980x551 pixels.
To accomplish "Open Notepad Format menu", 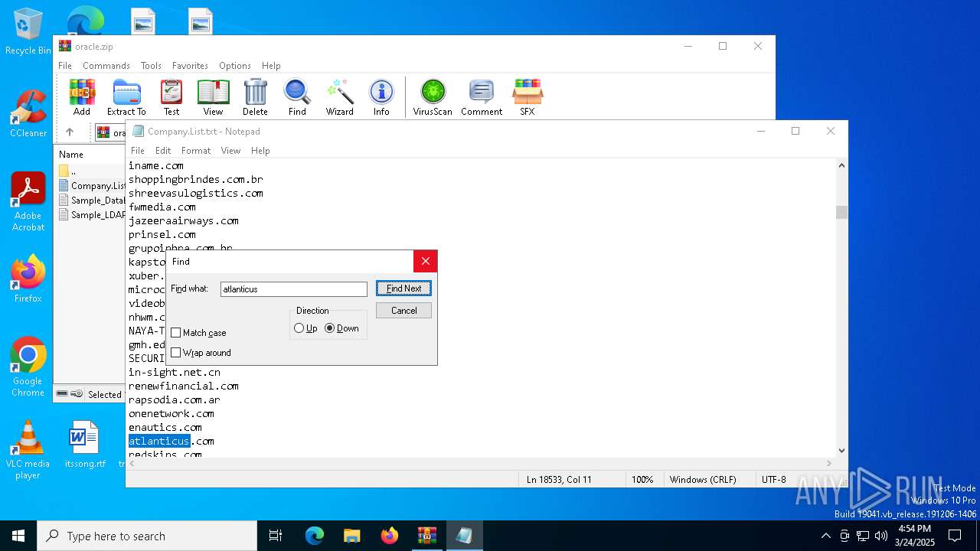I will (x=196, y=151).
